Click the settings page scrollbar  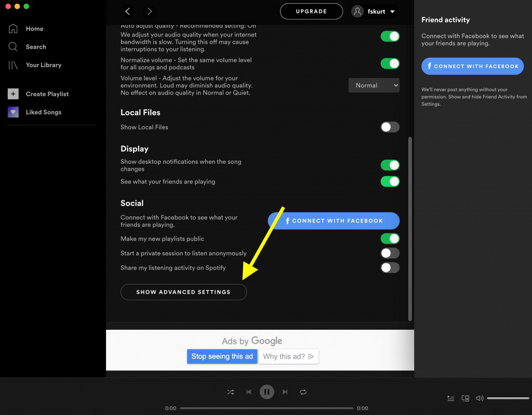(x=410, y=229)
